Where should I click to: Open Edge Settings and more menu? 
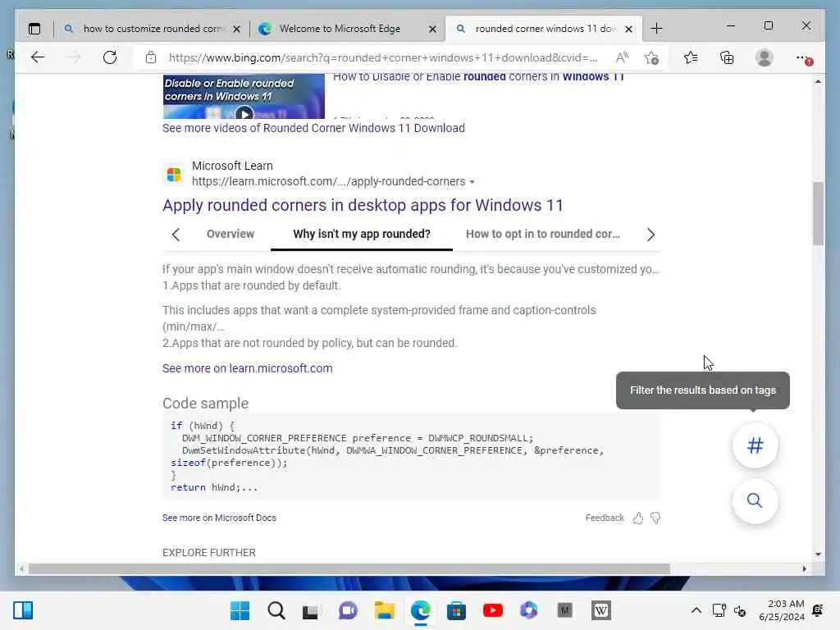803,57
